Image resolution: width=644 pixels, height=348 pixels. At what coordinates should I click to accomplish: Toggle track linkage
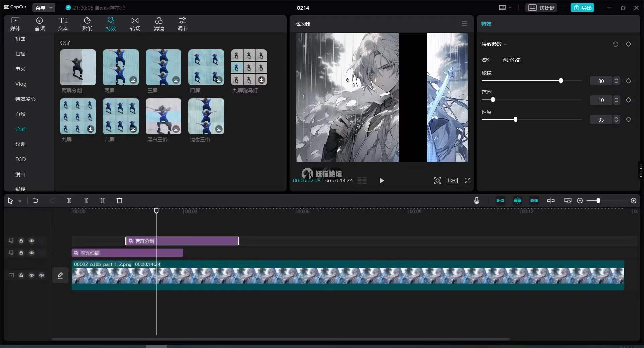534,201
